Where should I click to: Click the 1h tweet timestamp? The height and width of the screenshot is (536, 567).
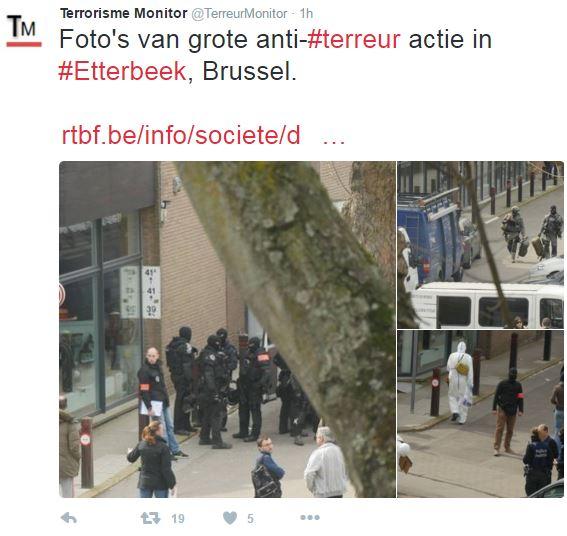coord(306,14)
